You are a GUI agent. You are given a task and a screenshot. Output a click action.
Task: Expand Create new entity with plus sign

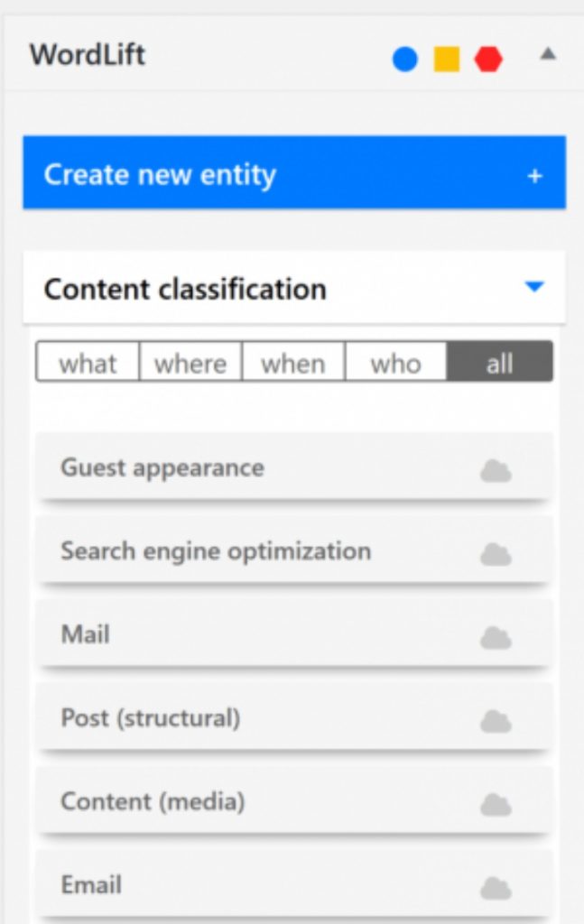coord(534,176)
